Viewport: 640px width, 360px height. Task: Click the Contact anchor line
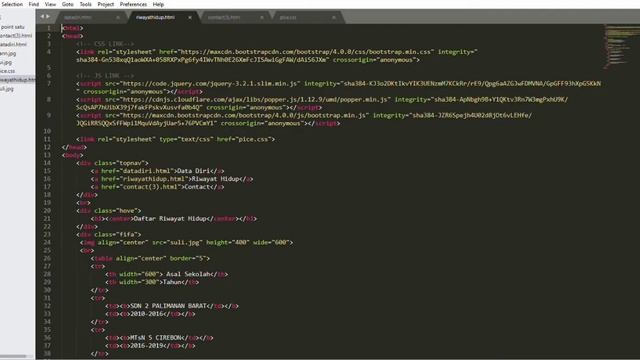(158, 187)
